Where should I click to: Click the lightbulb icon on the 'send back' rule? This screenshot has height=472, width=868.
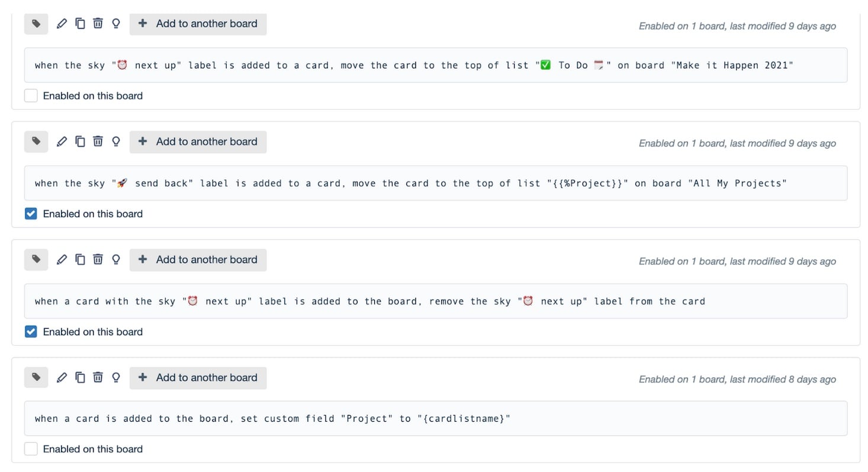(x=116, y=141)
